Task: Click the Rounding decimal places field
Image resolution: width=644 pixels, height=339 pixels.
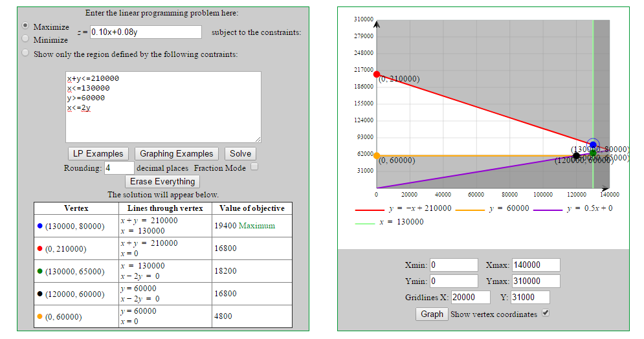Action: (x=118, y=168)
